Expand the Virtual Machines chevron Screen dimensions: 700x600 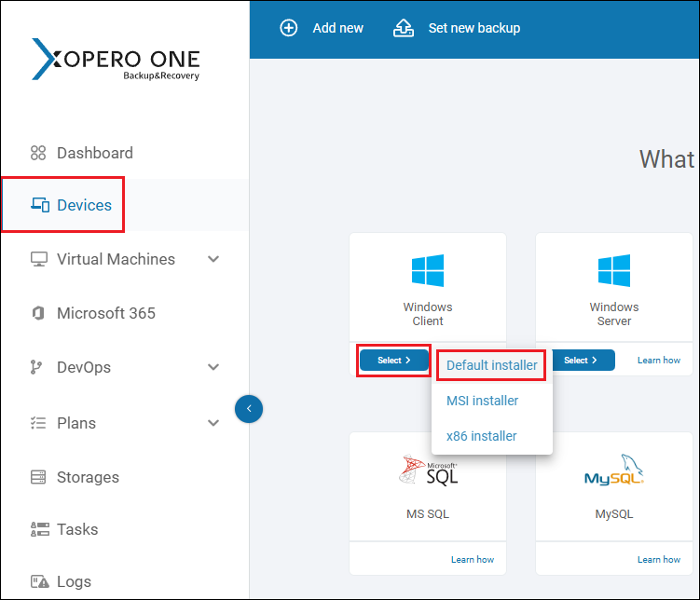coord(213,259)
